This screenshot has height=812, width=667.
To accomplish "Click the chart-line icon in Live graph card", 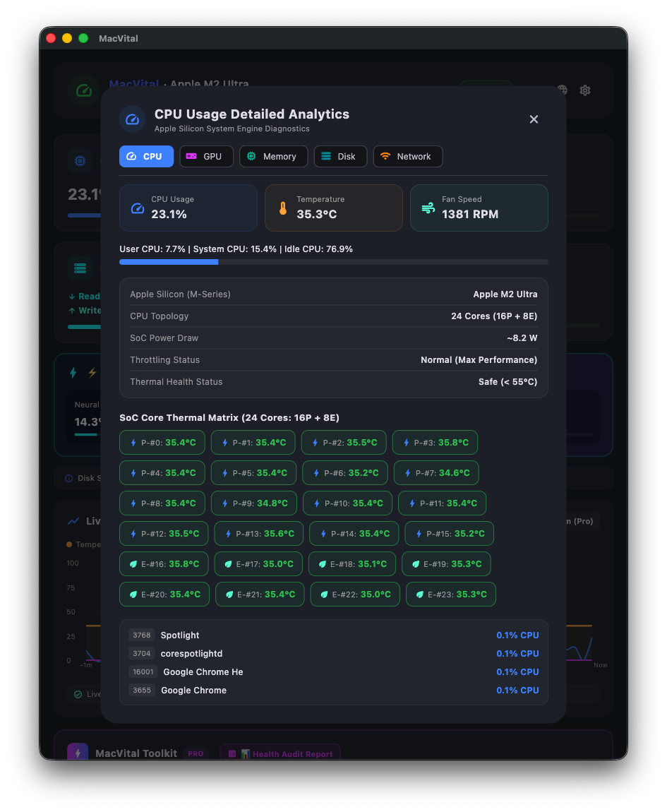I will [73, 521].
